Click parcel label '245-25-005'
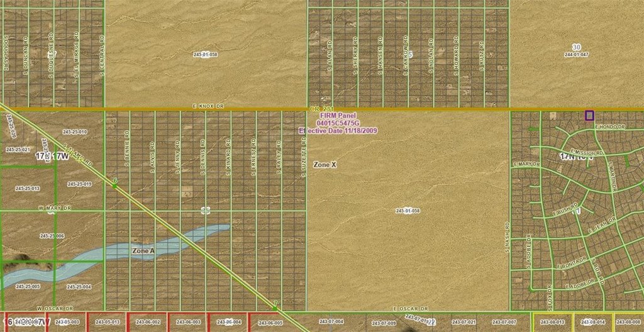 (x=28, y=286)
